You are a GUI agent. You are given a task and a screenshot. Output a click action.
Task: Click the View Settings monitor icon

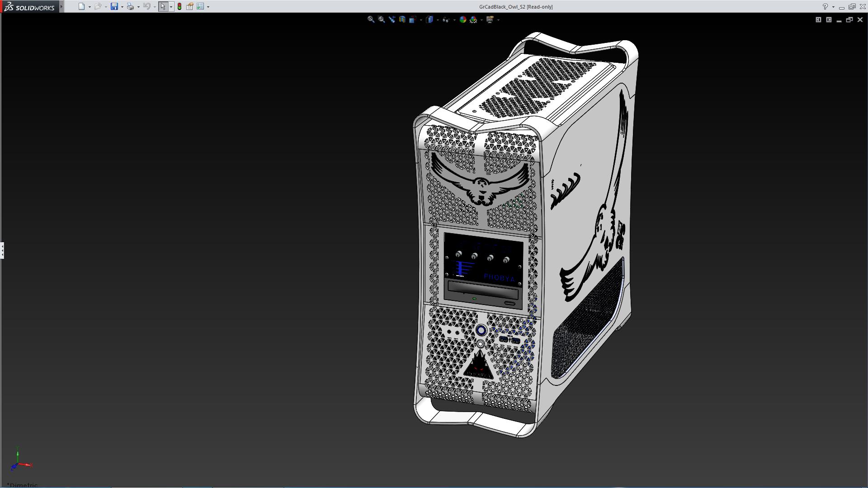click(490, 19)
